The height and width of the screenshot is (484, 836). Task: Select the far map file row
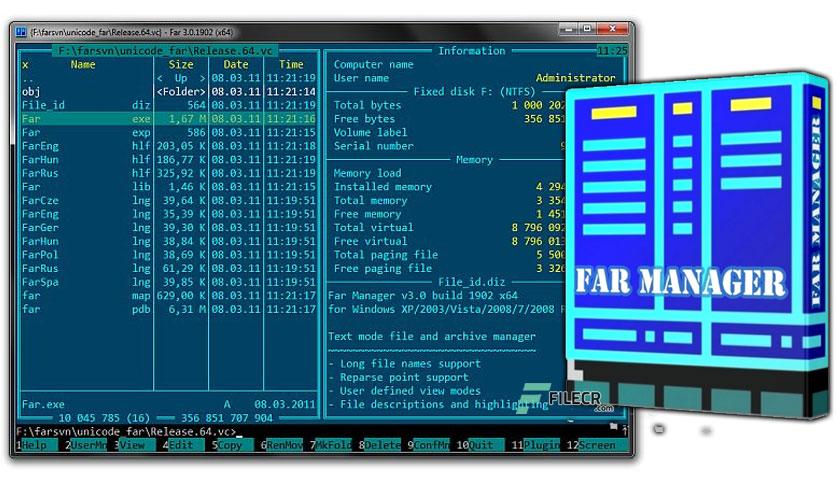pos(168,295)
